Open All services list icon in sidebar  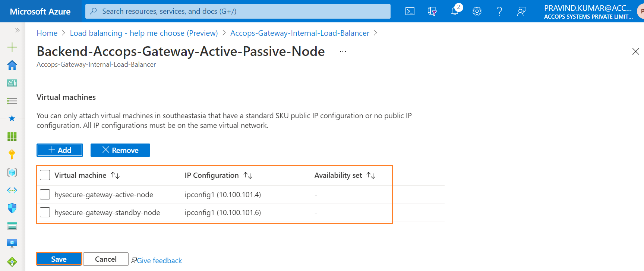click(x=12, y=101)
